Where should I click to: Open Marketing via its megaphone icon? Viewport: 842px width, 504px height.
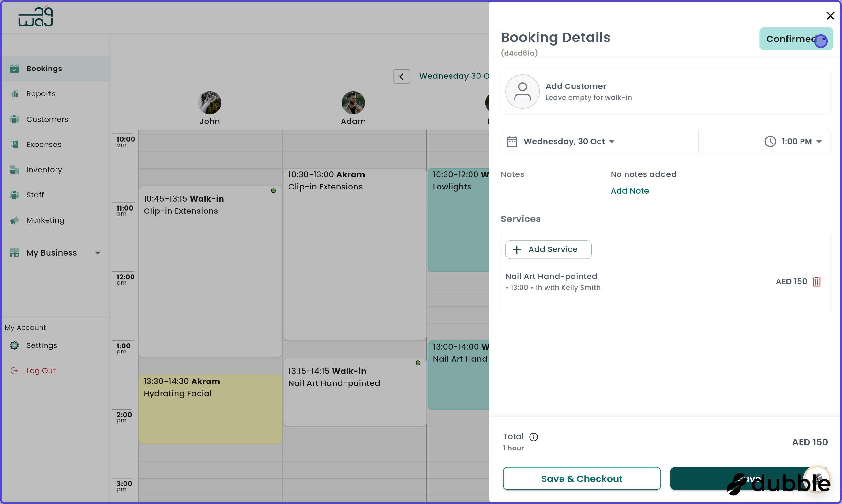tap(14, 220)
